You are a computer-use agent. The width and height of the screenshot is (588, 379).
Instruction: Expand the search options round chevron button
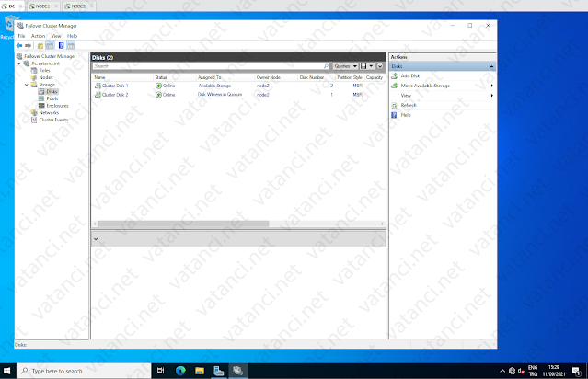380,66
